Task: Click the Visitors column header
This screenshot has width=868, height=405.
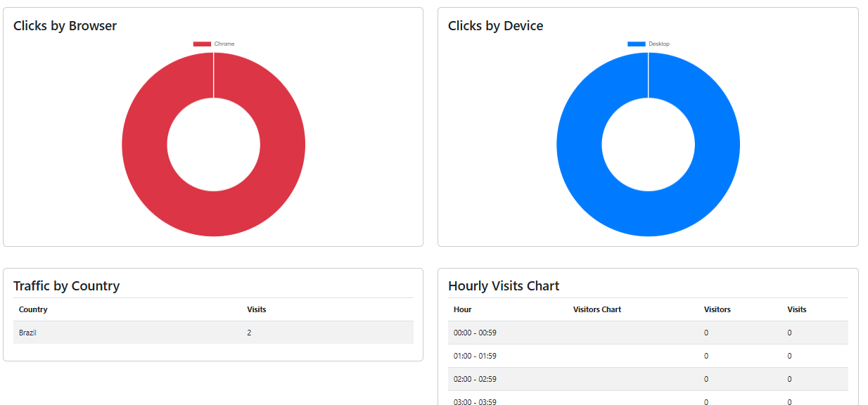Action: pyautogui.click(x=717, y=309)
